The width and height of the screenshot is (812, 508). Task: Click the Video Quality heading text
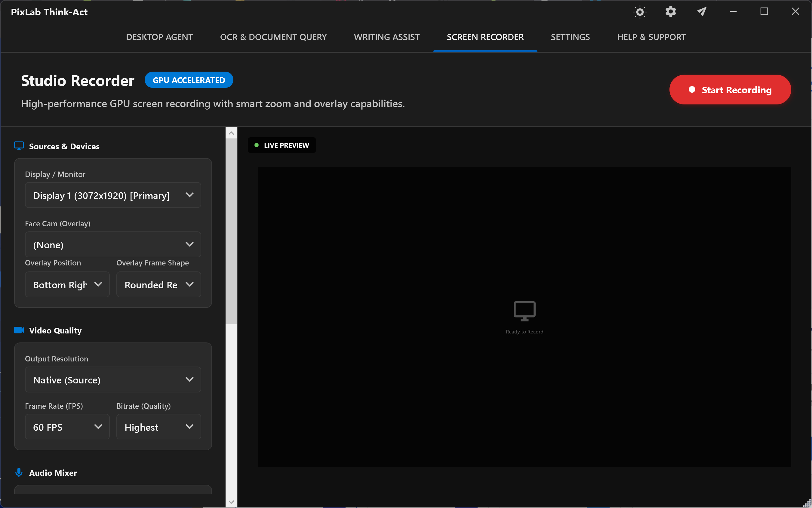(x=55, y=330)
